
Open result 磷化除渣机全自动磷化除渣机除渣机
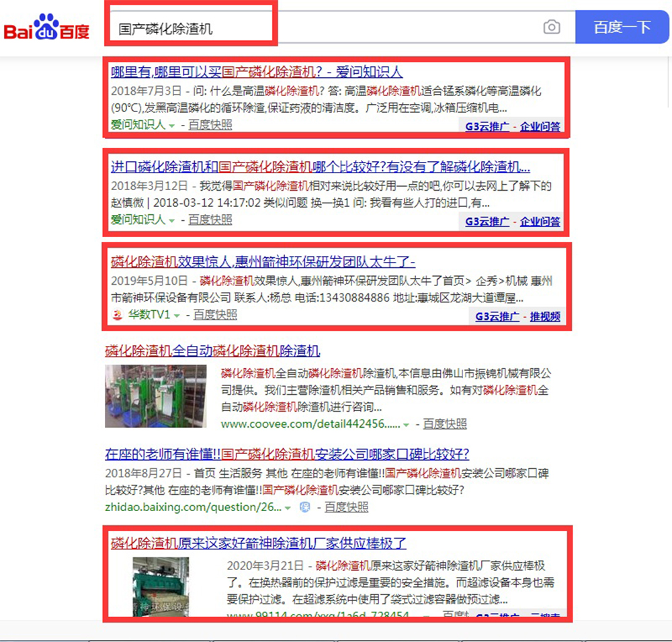[212, 351]
